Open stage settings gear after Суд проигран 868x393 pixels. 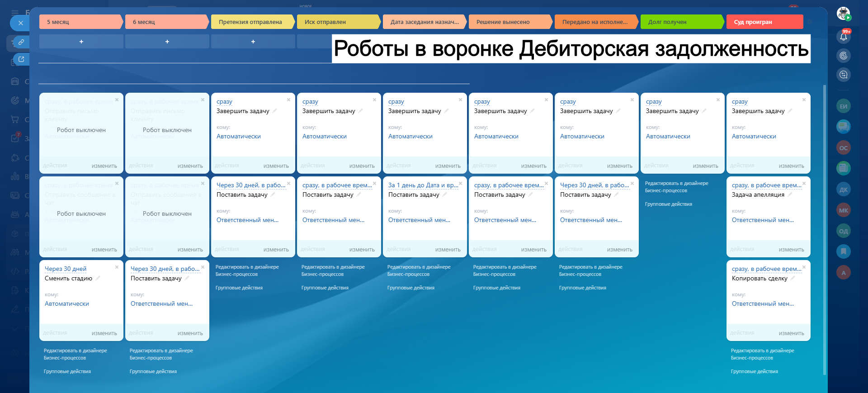click(x=810, y=22)
